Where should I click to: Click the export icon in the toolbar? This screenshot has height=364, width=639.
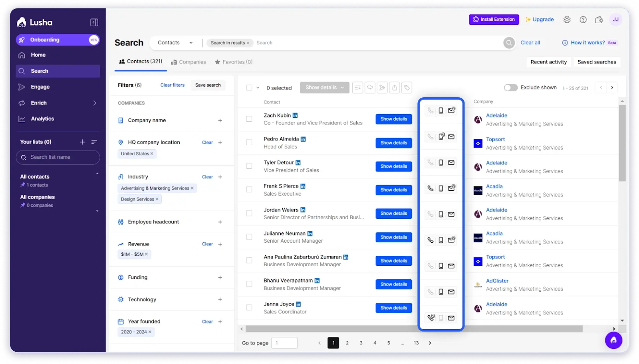[395, 87]
